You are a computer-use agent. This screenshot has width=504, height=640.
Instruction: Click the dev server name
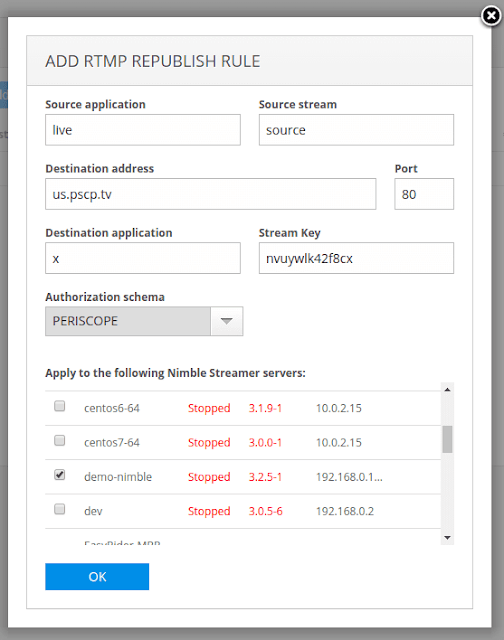tap(93, 511)
